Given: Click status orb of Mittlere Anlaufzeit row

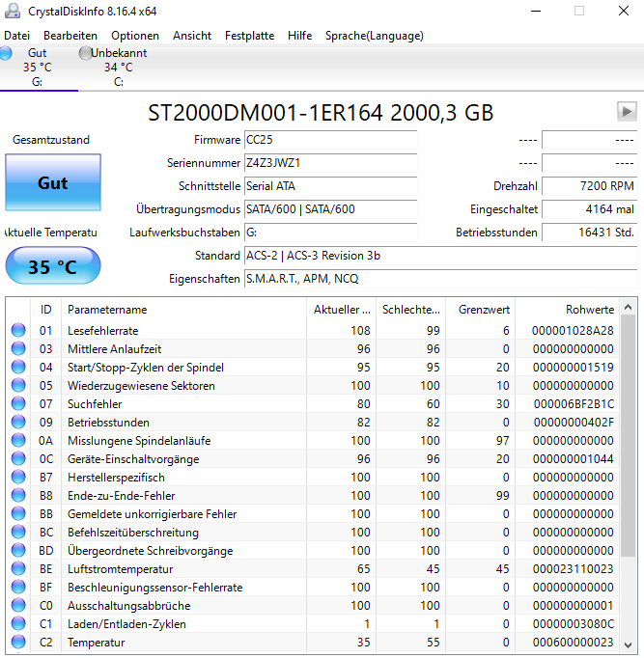Looking at the screenshot, I should click(18, 348).
